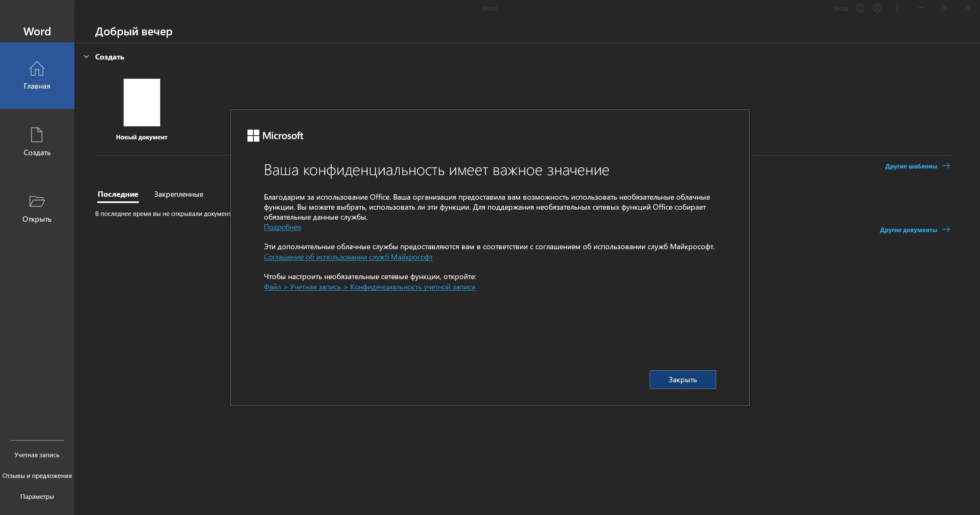The width and height of the screenshot is (980, 515).
Task: Open the Другие документы link
Action: (x=909, y=230)
